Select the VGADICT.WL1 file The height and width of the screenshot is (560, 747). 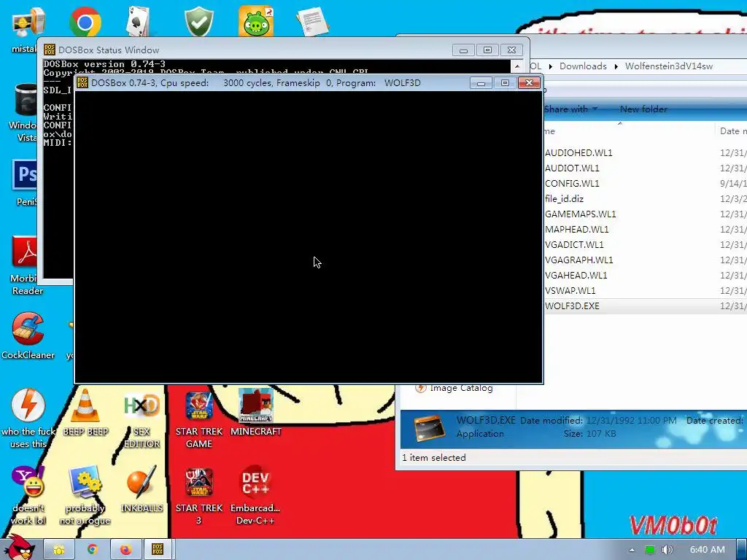tap(574, 244)
